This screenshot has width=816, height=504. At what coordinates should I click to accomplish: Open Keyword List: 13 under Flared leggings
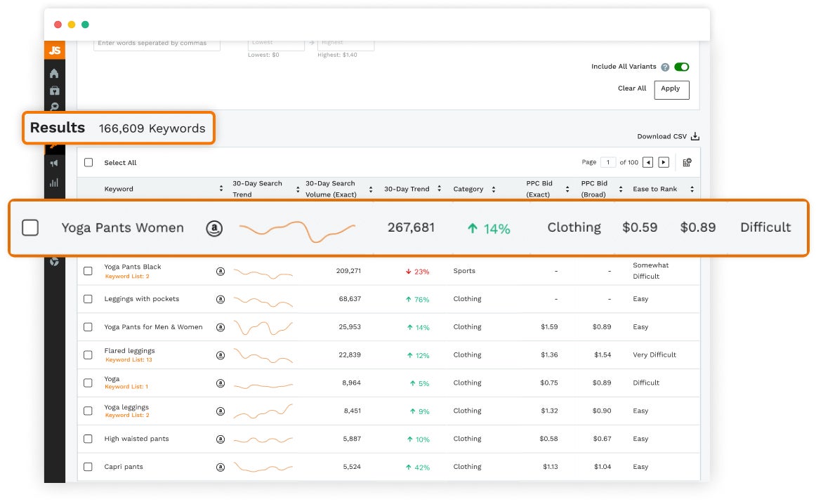(129, 360)
